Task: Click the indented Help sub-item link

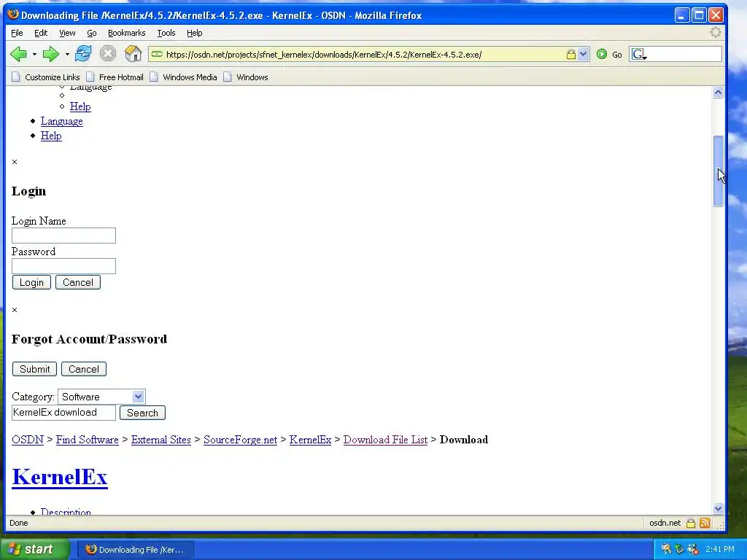Action: click(80, 106)
